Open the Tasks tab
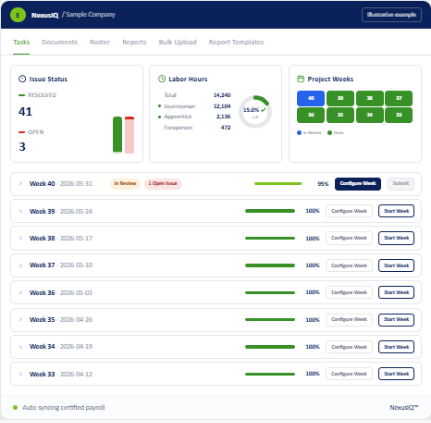 coord(21,42)
